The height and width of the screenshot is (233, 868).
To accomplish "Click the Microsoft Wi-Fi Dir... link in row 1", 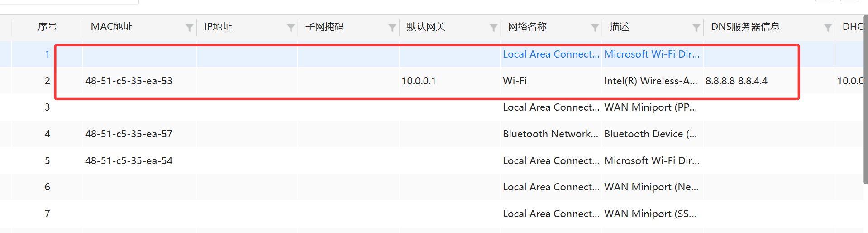I will pos(652,54).
